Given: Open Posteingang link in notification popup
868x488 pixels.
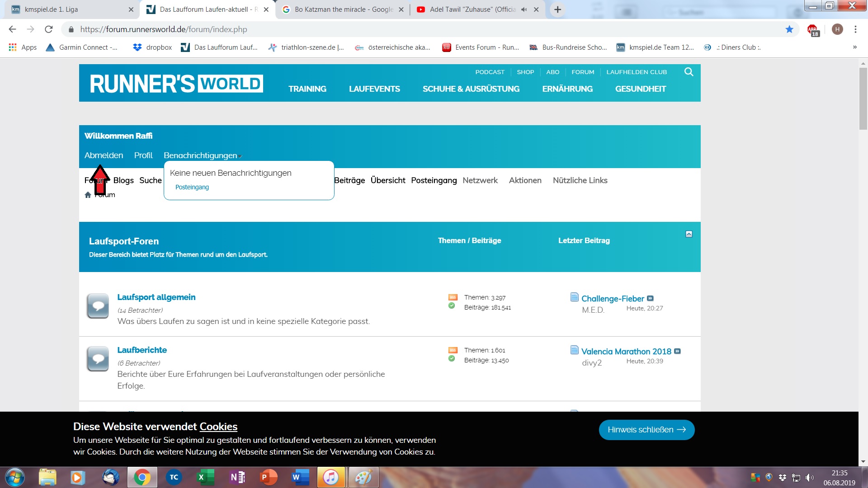Looking at the screenshot, I should [x=192, y=187].
